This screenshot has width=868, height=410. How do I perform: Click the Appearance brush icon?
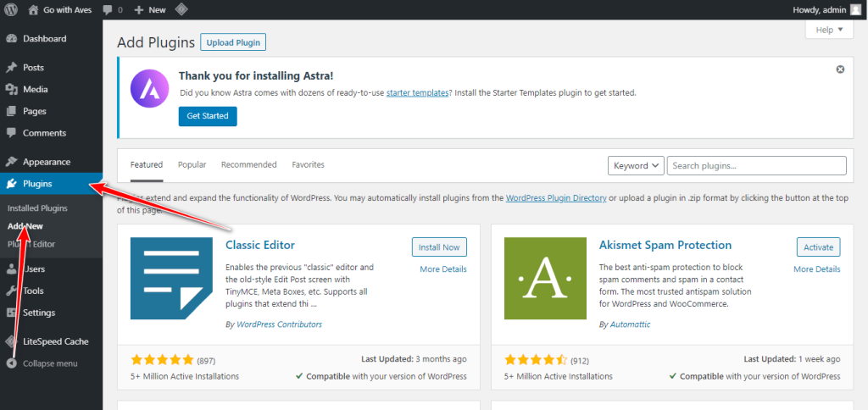click(11, 162)
